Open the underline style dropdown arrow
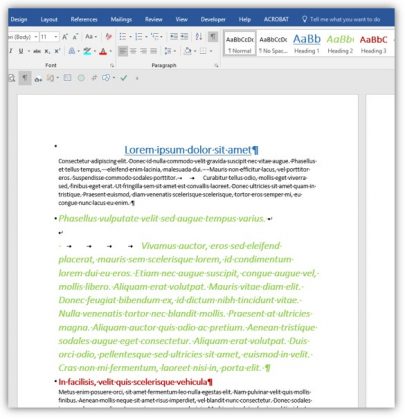The image size is (405, 420). coord(29,51)
